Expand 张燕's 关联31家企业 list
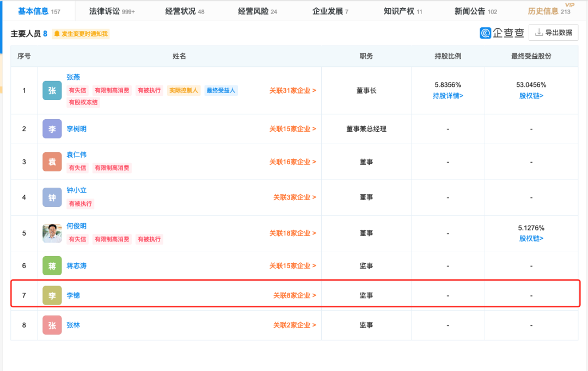 point(292,91)
